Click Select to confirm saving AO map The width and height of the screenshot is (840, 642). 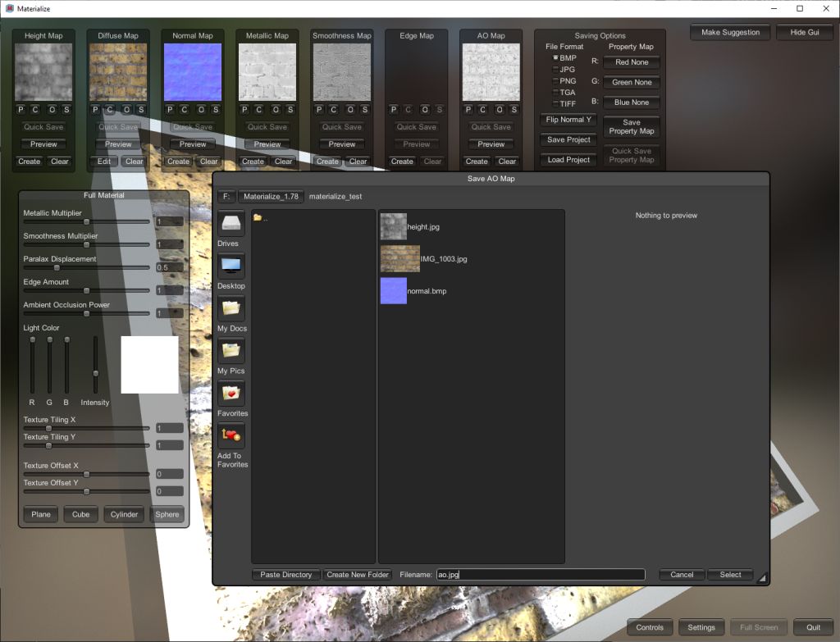coord(730,575)
